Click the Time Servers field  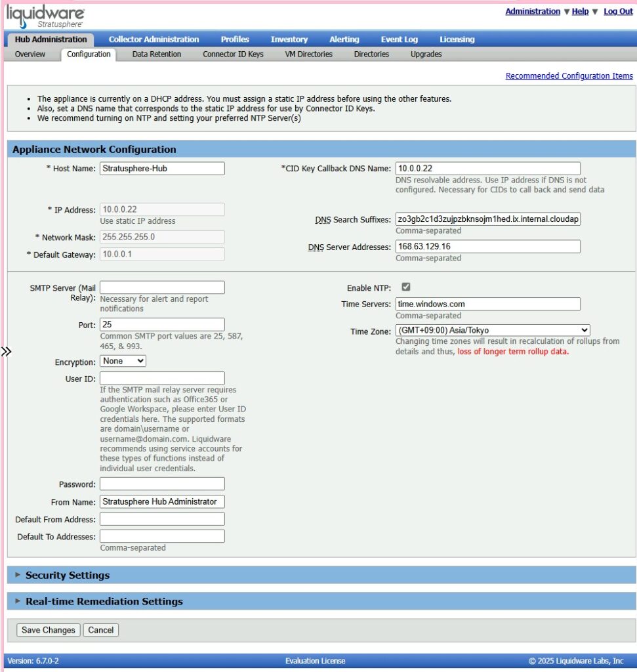coord(488,304)
